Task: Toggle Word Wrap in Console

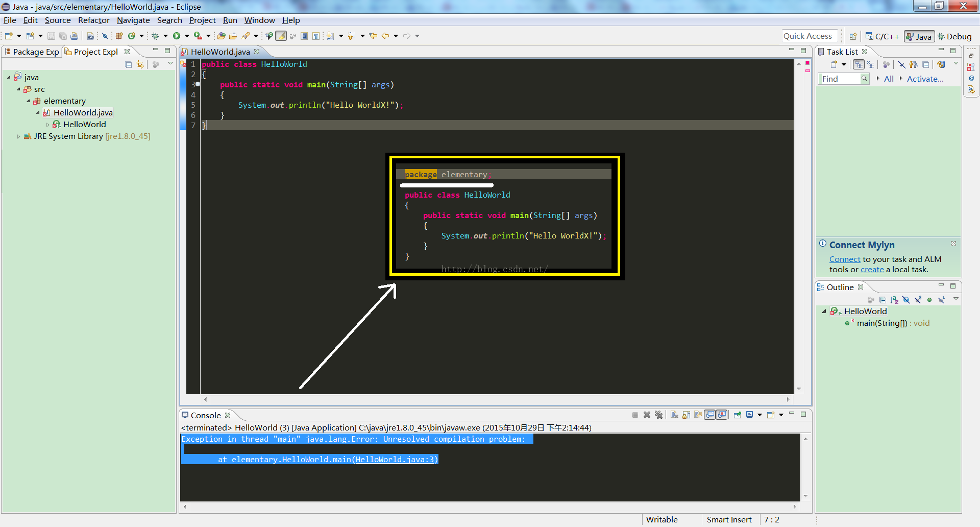Action: pos(698,415)
